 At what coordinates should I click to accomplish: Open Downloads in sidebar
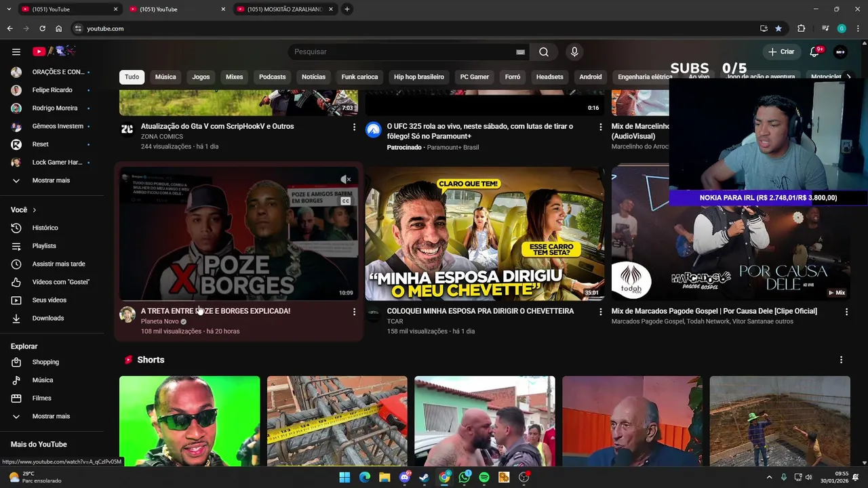(52, 318)
